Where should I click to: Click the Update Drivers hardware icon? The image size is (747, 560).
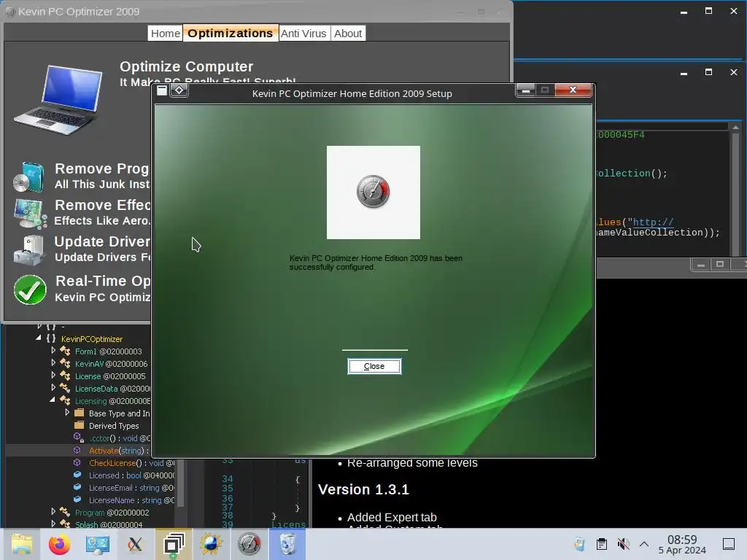click(x=29, y=250)
